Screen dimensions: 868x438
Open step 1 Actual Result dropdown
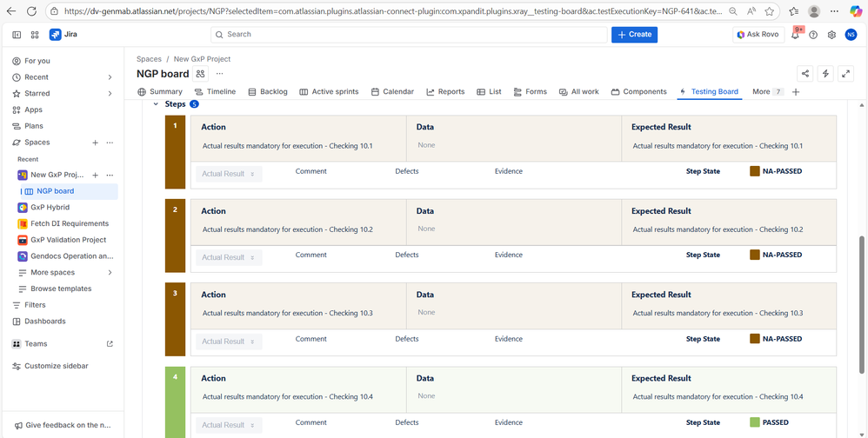(229, 174)
